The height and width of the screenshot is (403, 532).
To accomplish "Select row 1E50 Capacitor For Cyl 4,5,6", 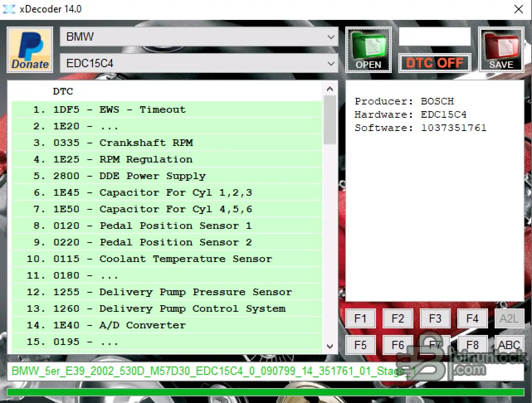I will pyautogui.click(x=167, y=209).
